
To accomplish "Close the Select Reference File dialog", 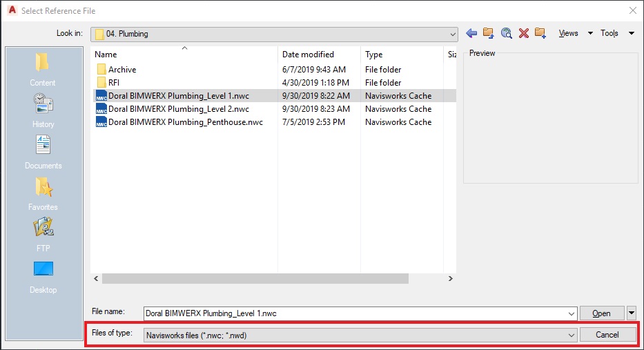I will click(x=633, y=10).
